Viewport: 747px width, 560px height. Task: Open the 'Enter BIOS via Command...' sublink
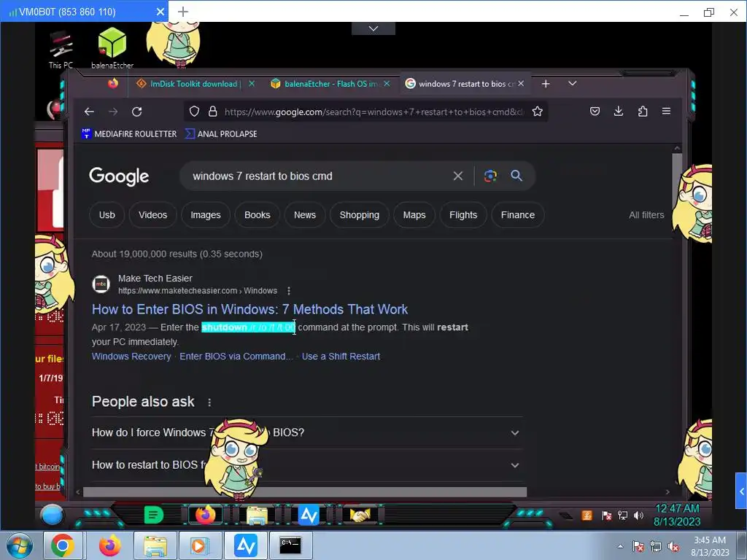[x=236, y=356]
